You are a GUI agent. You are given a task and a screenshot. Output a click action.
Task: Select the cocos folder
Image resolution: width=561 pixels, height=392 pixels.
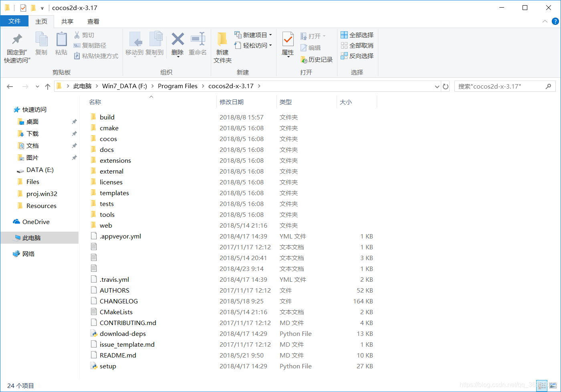(x=108, y=139)
